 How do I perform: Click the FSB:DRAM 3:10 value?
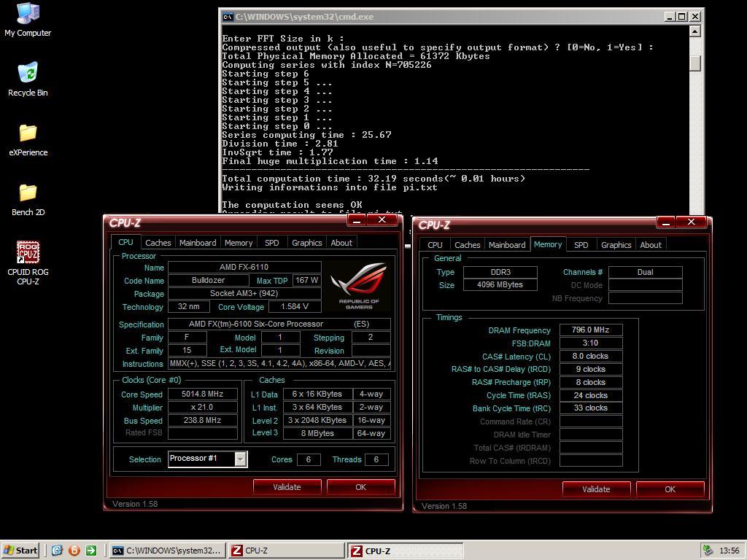[x=591, y=343]
